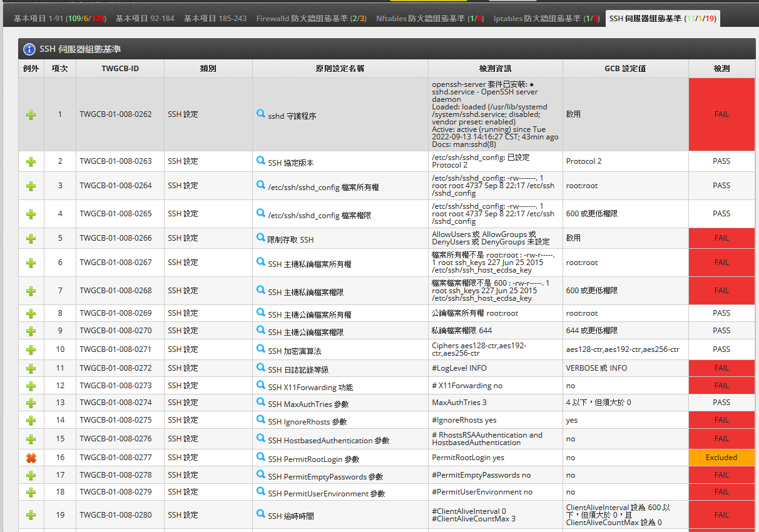Click the 檢測 column header
The image size is (759, 532).
click(721, 68)
